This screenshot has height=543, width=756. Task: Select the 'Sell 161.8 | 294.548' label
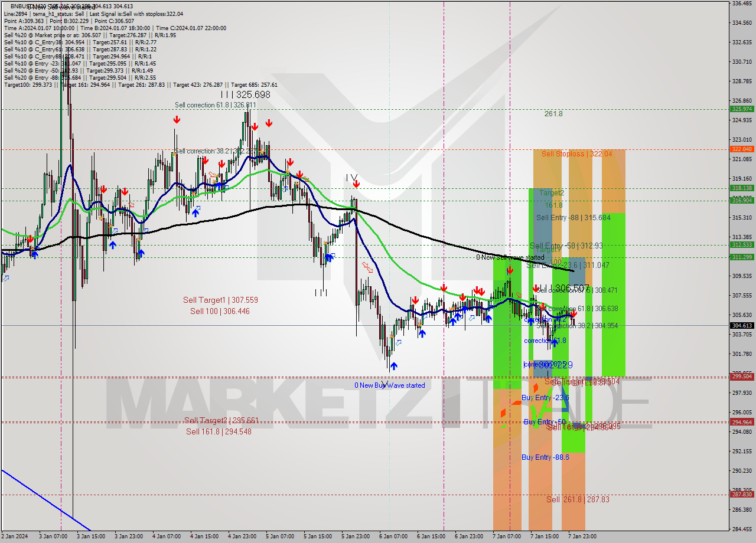(219, 431)
